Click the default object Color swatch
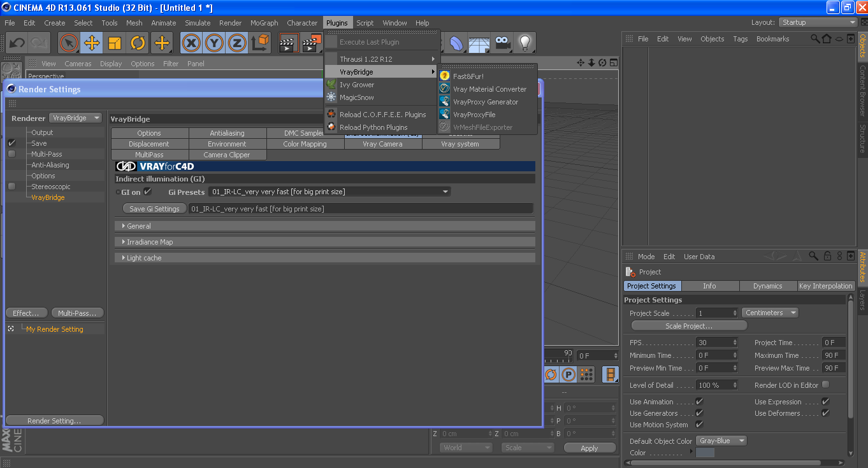This screenshot has width=868, height=468. tap(705, 453)
